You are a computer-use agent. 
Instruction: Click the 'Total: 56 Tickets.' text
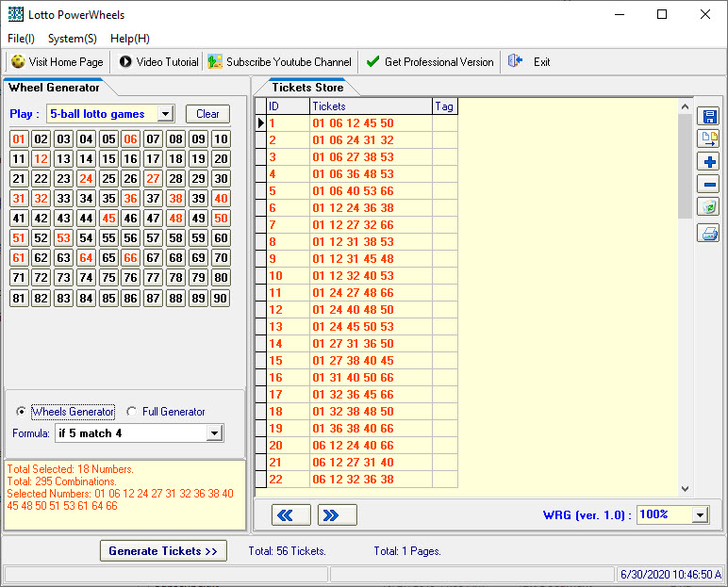[x=287, y=551]
